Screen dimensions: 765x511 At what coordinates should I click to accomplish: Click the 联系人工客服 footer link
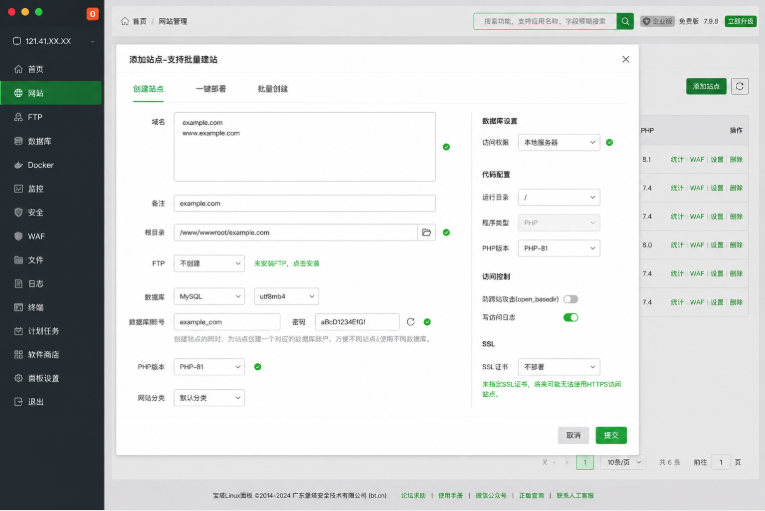575,495
